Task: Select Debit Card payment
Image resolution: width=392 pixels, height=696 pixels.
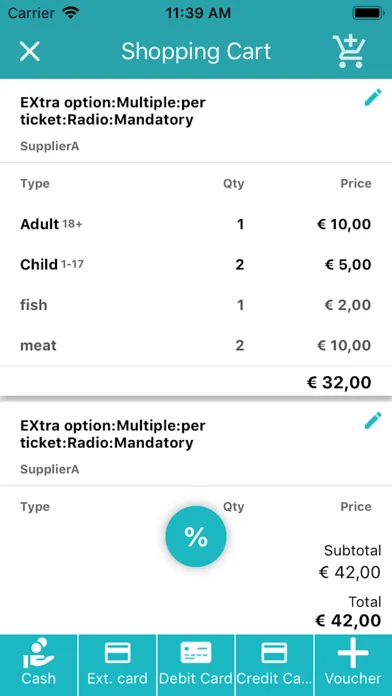Action: 196,665
